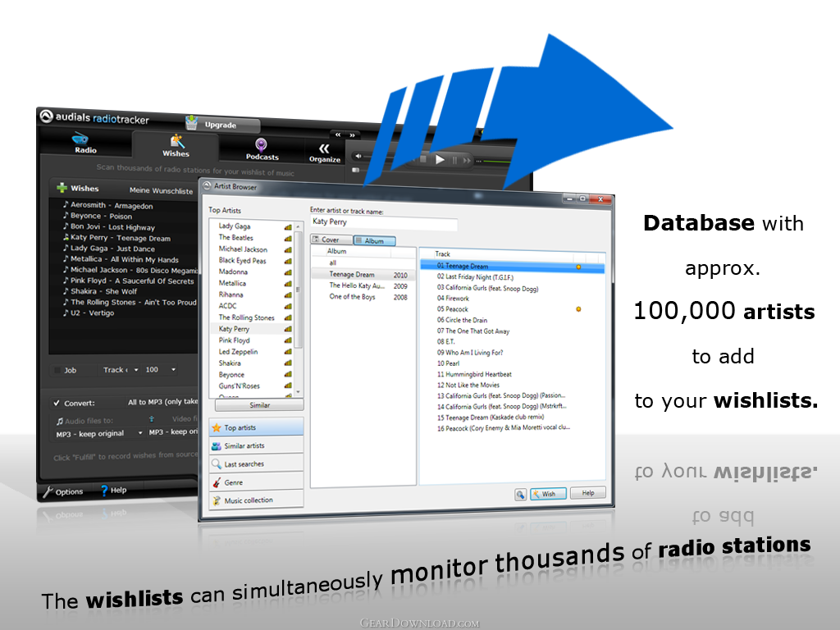Pause playback in the Audials player

click(x=454, y=160)
